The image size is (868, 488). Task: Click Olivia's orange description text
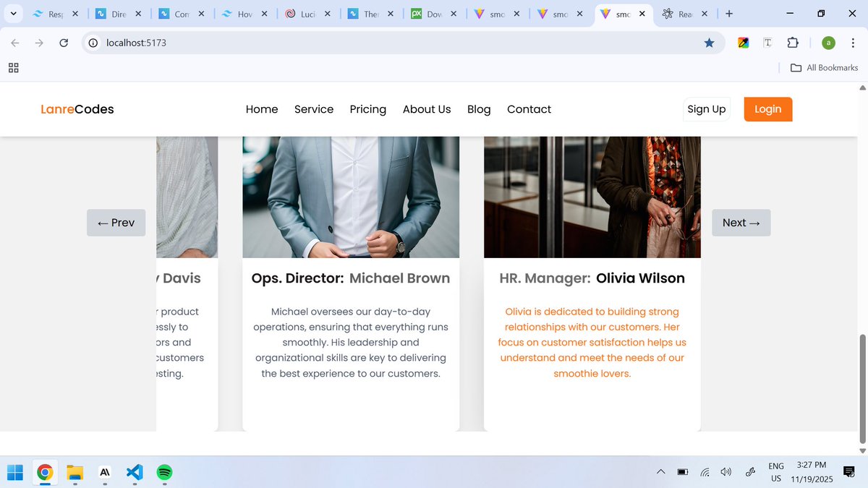tap(592, 343)
